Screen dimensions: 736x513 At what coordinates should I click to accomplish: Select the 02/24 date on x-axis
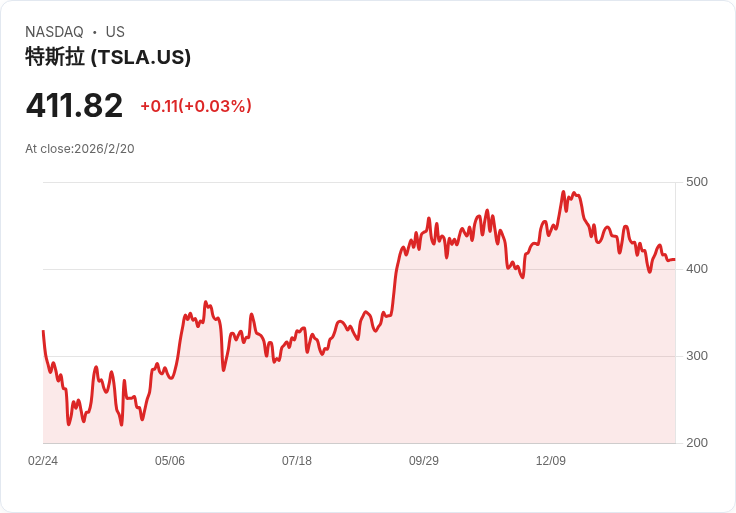(x=43, y=461)
